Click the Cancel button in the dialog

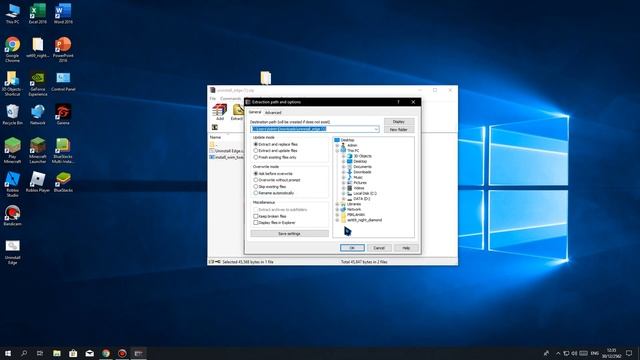point(379,248)
